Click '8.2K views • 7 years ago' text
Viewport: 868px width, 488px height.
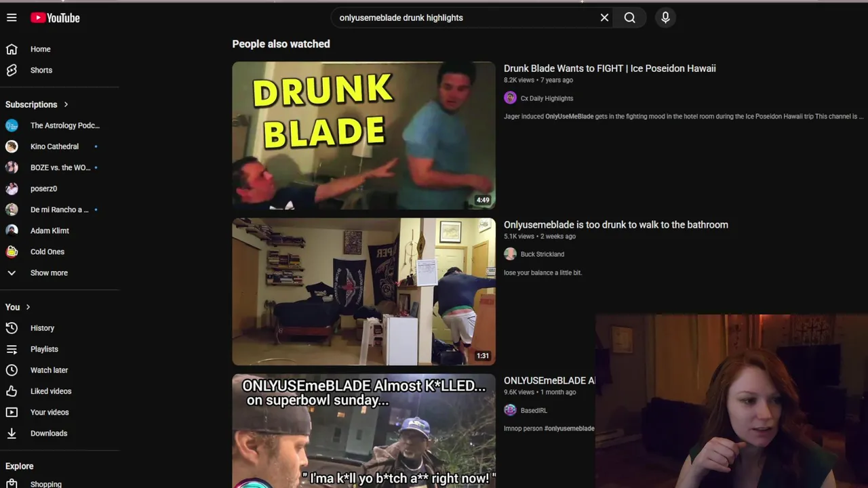(x=538, y=80)
